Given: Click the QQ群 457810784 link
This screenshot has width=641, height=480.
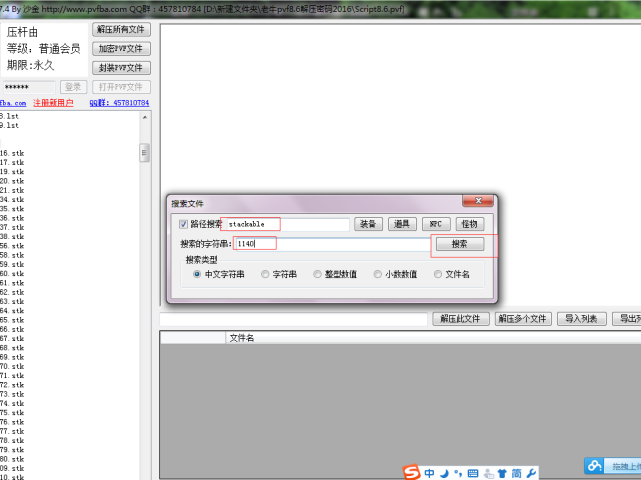Looking at the screenshot, I should click(119, 103).
